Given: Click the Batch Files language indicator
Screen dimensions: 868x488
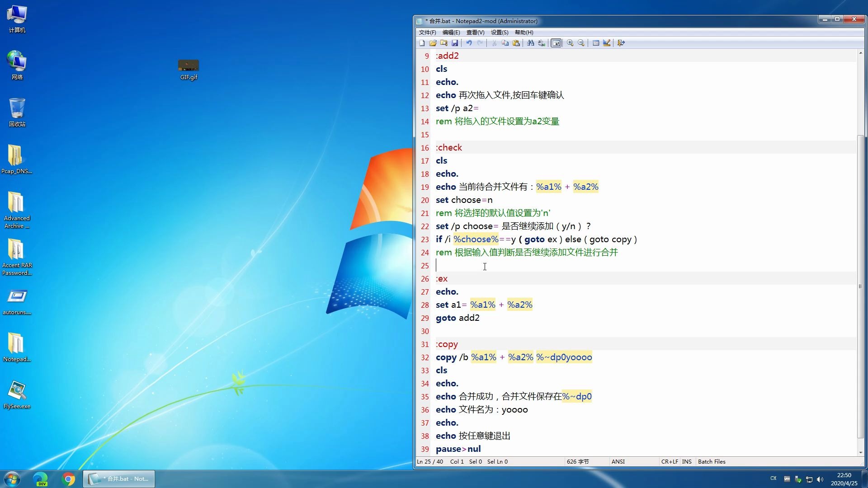Looking at the screenshot, I should [x=713, y=461].
